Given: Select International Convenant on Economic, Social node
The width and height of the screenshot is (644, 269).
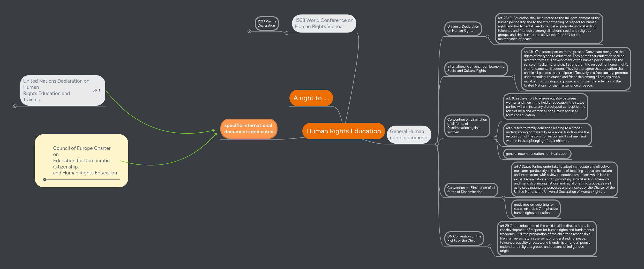Looking at the screenshot, I should pyautogui.click(x=476, y=69).
